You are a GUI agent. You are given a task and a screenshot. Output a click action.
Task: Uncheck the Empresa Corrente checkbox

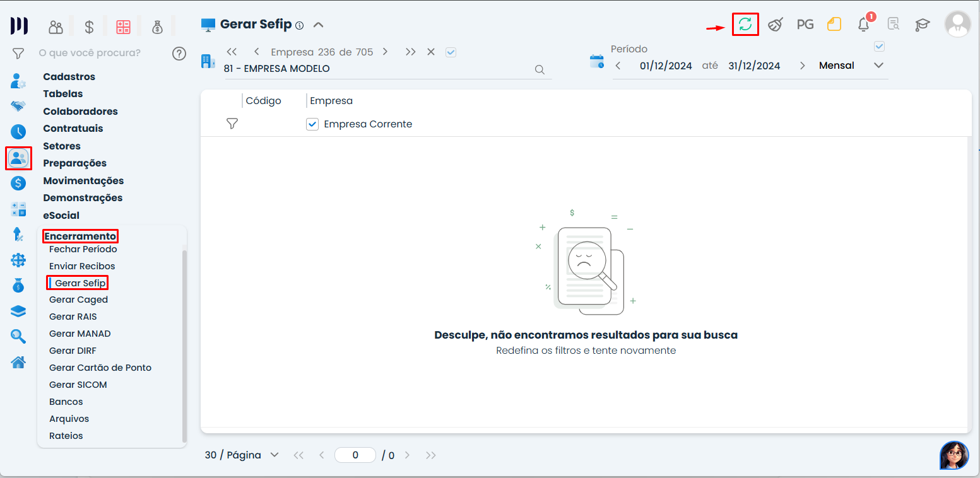312,124
